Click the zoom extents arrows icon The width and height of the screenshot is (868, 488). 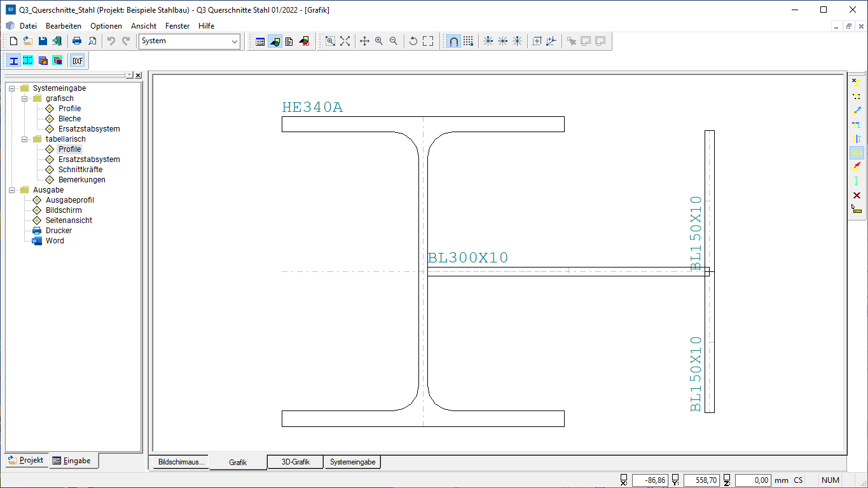point(345,41)
